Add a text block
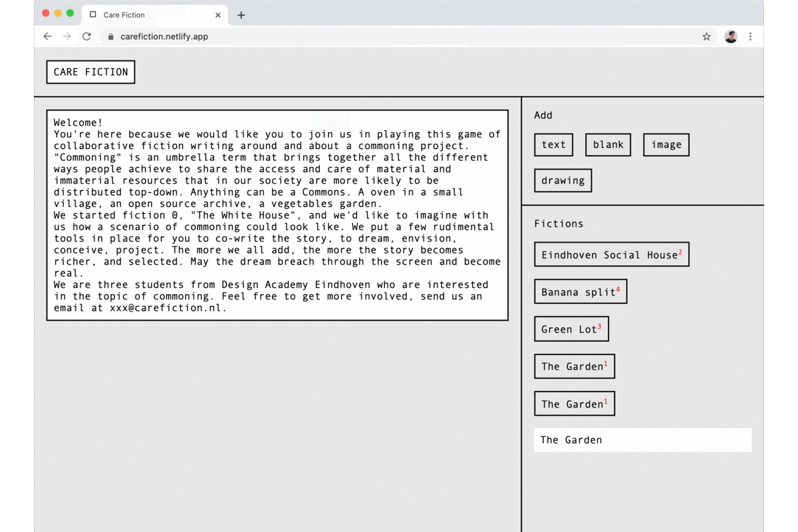This screenshot has width=798, height=532. tap(553, 145)
